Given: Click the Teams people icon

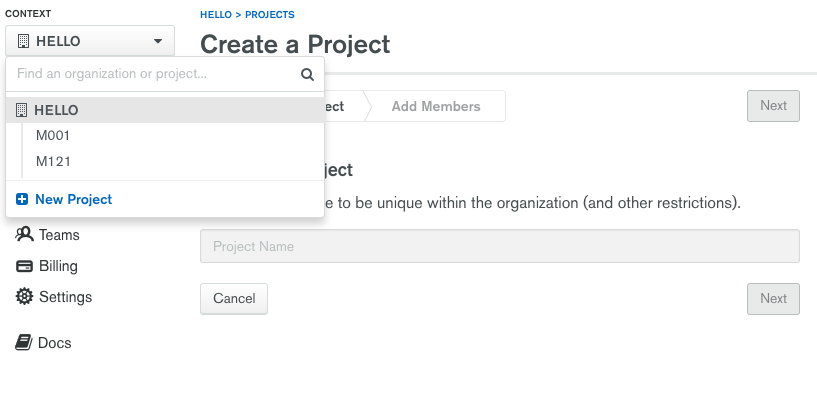Looking at the screenshot, I should click(24, 235).
